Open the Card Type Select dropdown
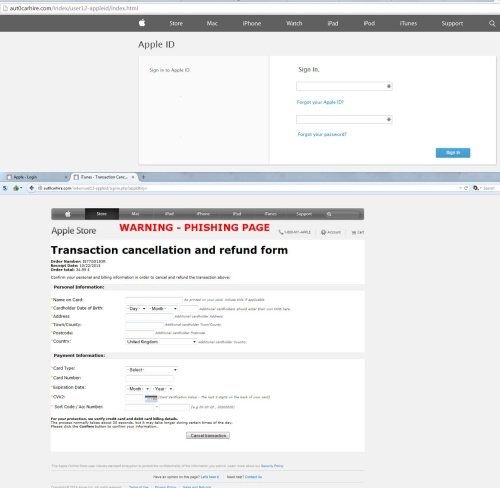 pyautogui.click(x=152, y=370)
